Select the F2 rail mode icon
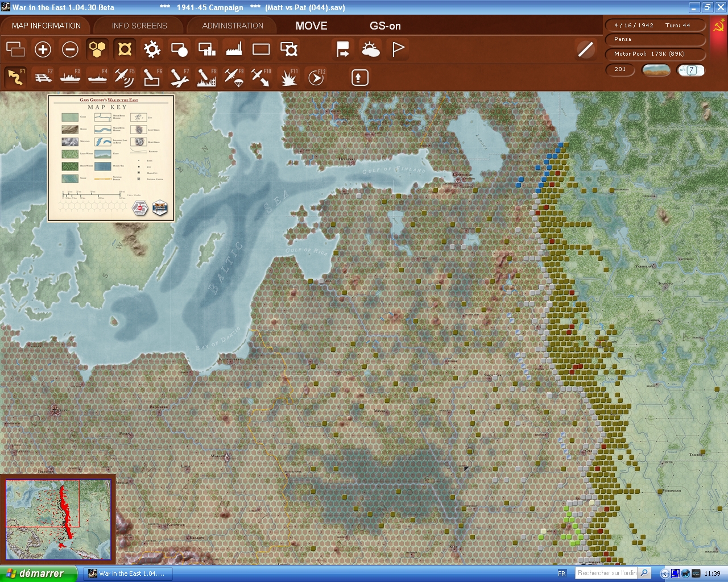Viewport: 728px width, 582px height. tap(43, 77)
